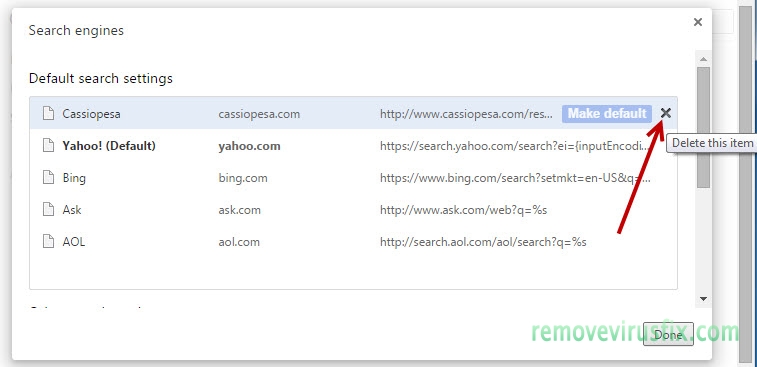
Task: Click the AOL page icon
Action: 48,241
